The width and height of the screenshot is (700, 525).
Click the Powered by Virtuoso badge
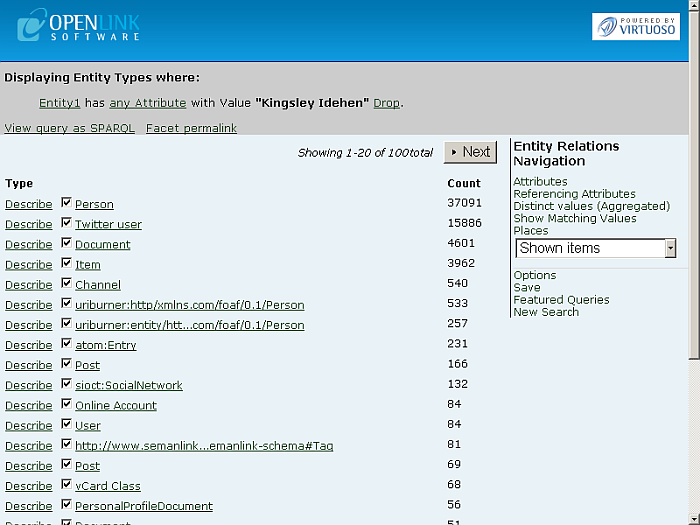pyautogui.click(x=636, y=26)
